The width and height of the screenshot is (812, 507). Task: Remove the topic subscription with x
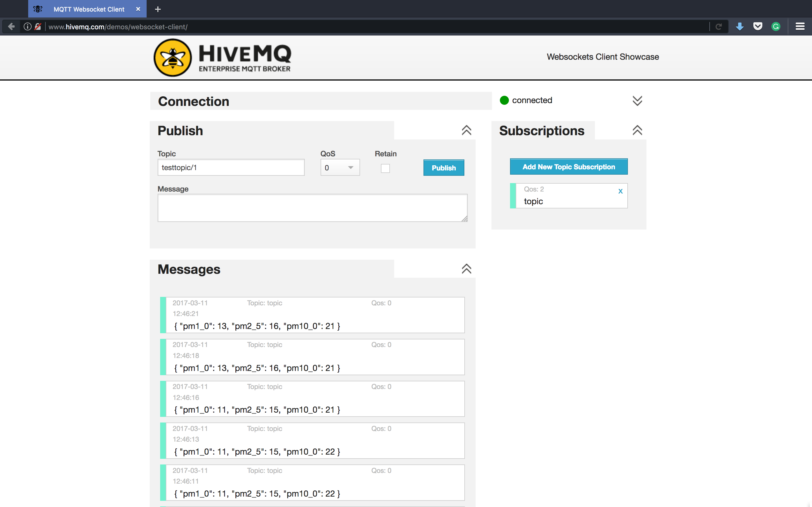(620, 191)
